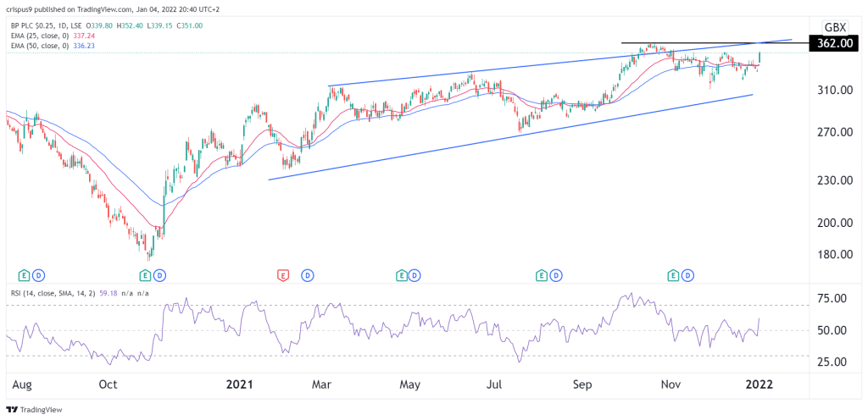The image size is (868, 420).
Task: Click the 362.00 price label
Action: coord(834,42)
